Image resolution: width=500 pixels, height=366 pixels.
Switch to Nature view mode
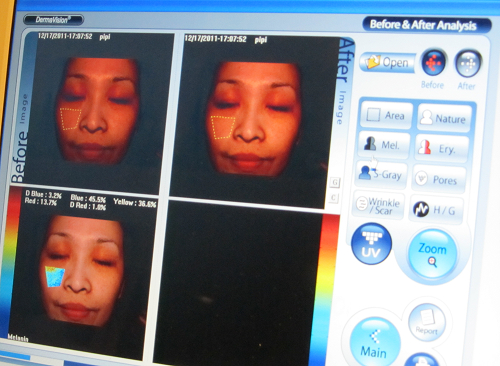tap(444, 118)
